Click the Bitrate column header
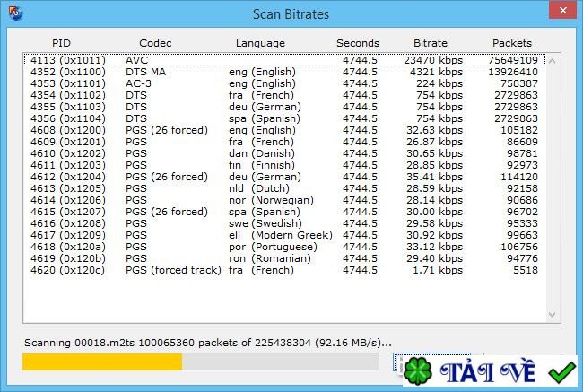583x392 pixels. [431, 43]
